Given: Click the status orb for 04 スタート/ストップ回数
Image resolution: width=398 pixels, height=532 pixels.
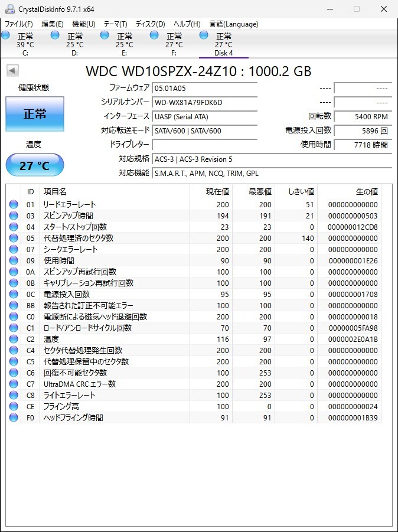Looking at the screenshot, I should coord(14,227).
